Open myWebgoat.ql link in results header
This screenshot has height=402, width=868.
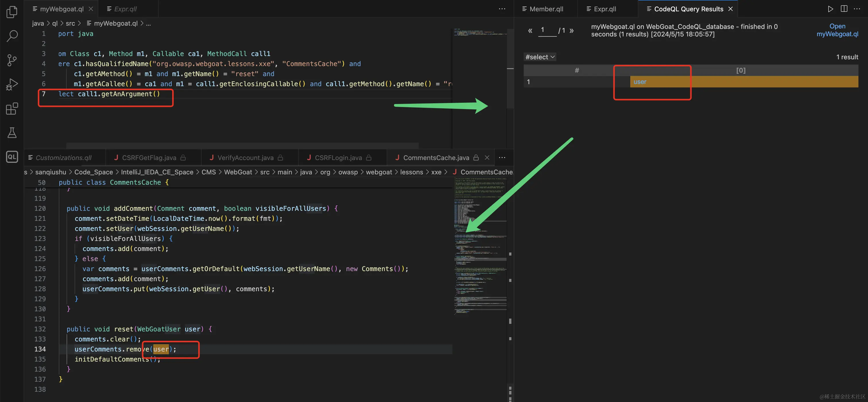837,30
